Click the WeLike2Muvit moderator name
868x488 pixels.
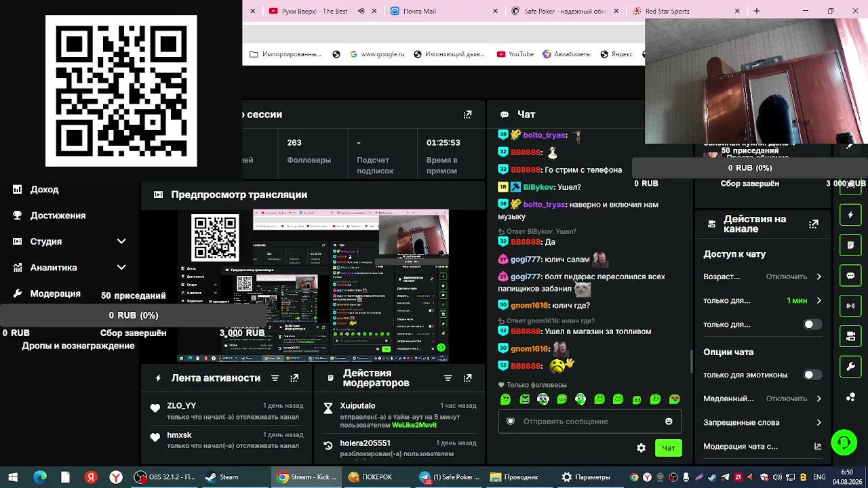(414, 426)
